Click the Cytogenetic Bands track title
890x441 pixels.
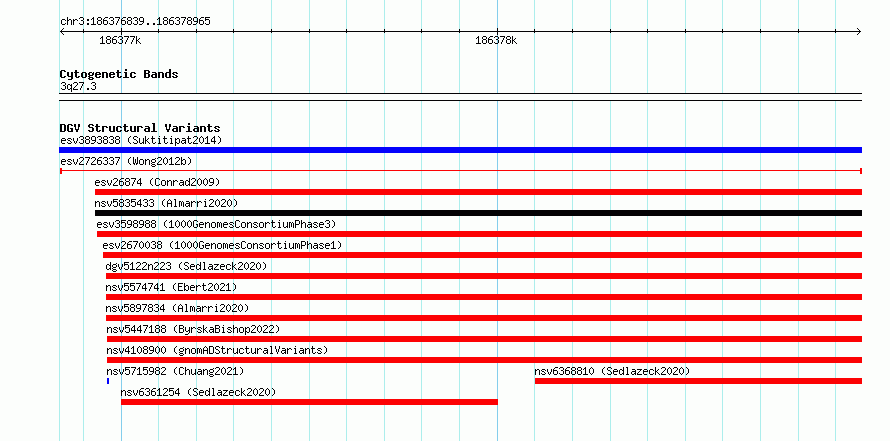click(x=119, y=74)
